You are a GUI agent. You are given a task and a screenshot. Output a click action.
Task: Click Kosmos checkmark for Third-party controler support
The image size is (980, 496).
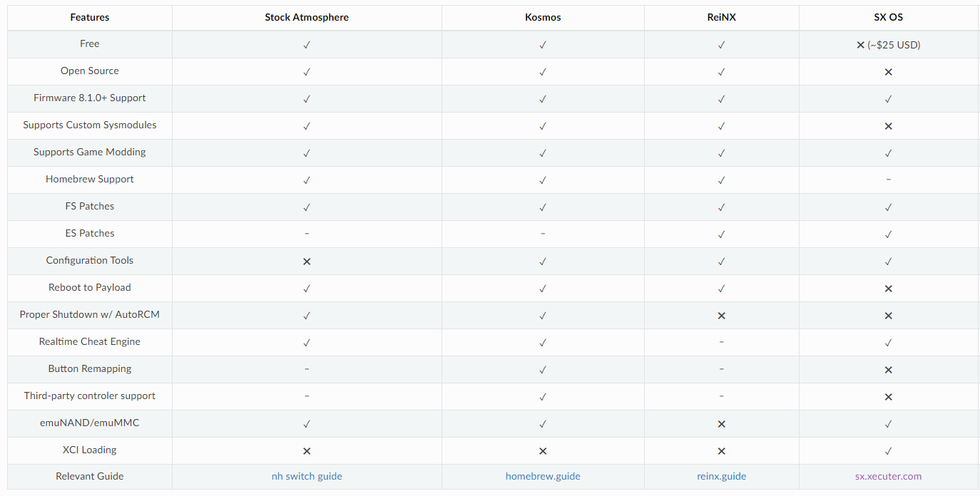(543, 397)
